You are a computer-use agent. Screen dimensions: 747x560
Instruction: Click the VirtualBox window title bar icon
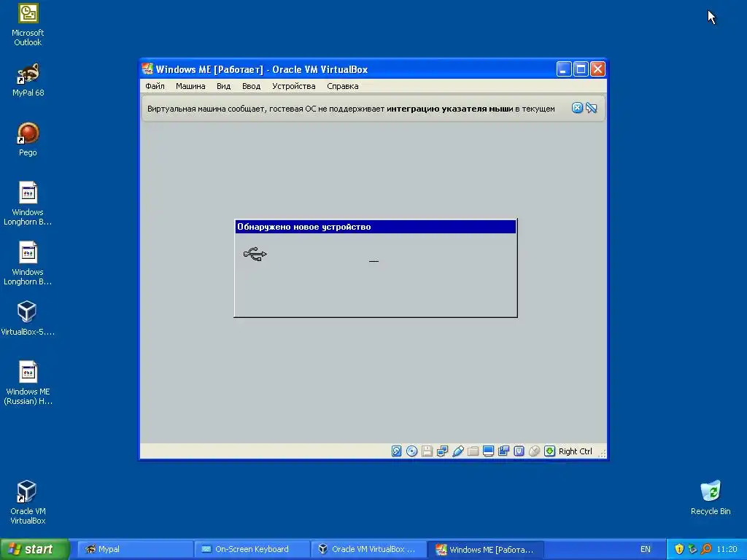coord(147,69)
